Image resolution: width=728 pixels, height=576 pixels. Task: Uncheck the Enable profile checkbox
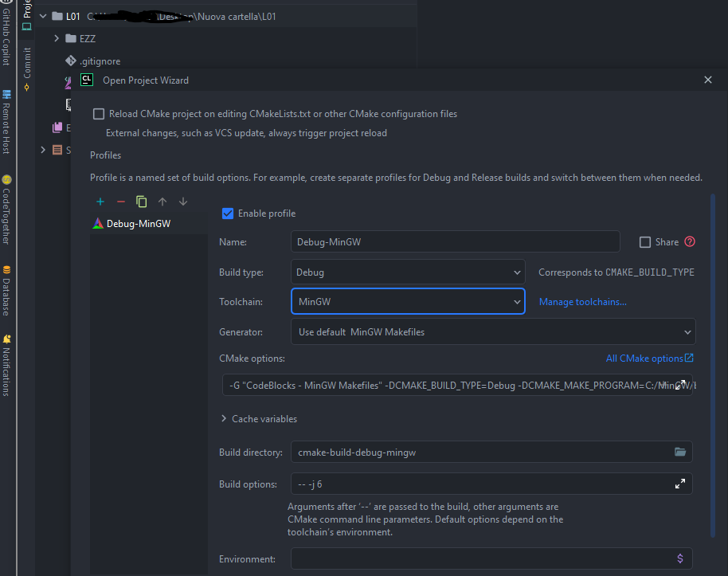click(228, 214)
